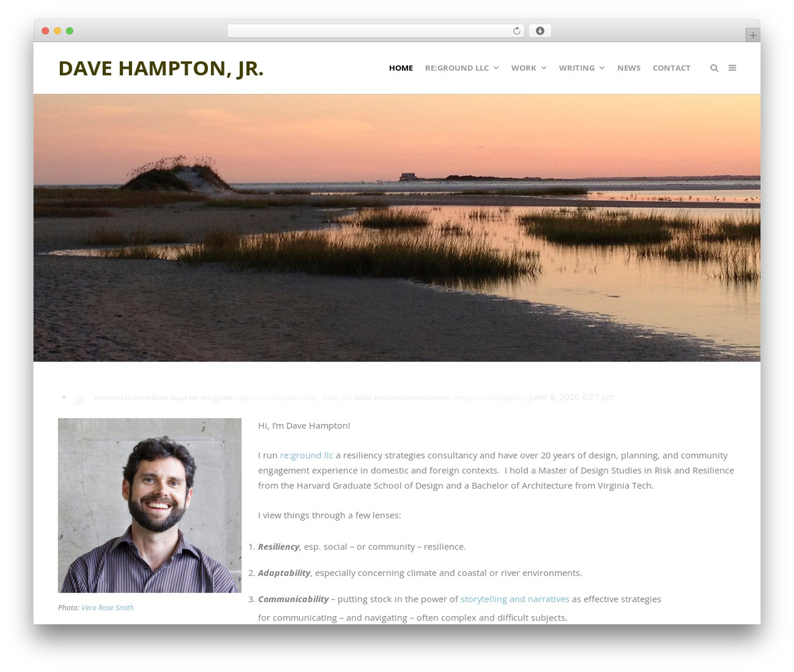794x672 pixels.
Task: Open Vera Rose Smith photo credit link
Action: point(107,608)
